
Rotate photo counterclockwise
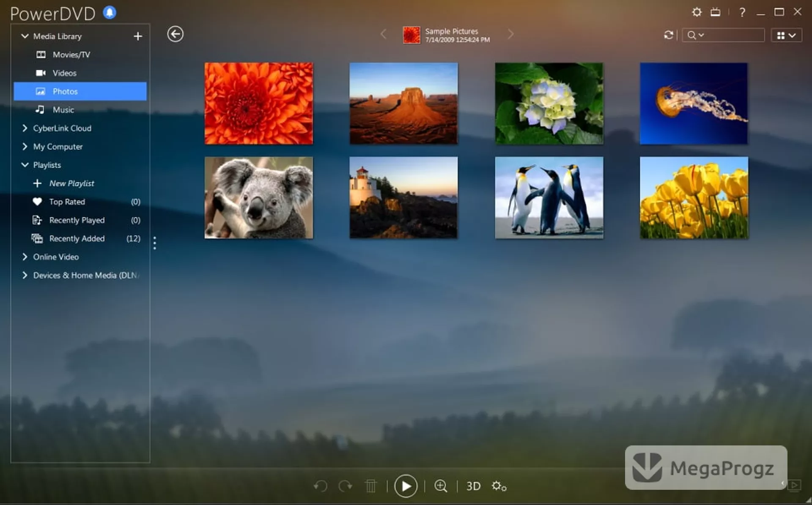tap(320, 486)
